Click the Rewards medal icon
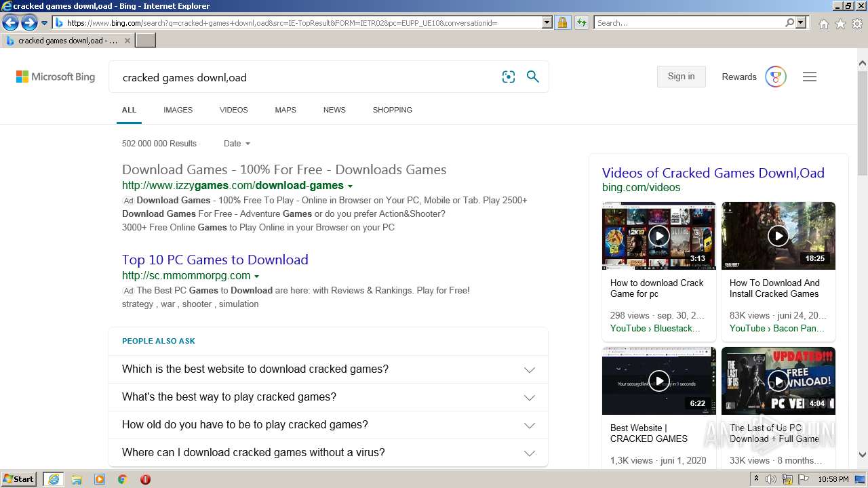Image resolution: width=868 pixels, height=488 pixels. (x=775, y=77)
